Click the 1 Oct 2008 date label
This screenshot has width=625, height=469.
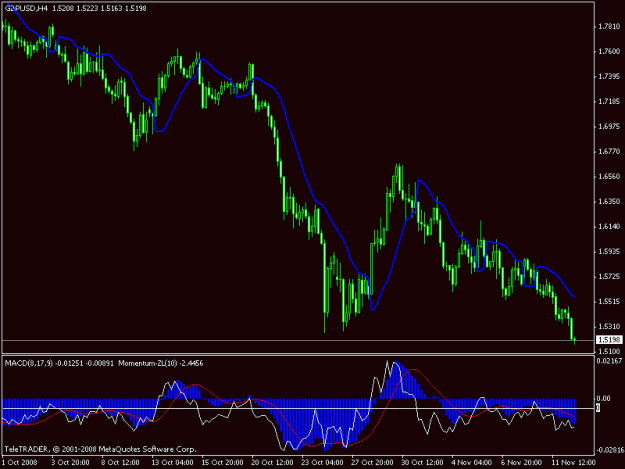pyautogui.click(x=20, y=463)
